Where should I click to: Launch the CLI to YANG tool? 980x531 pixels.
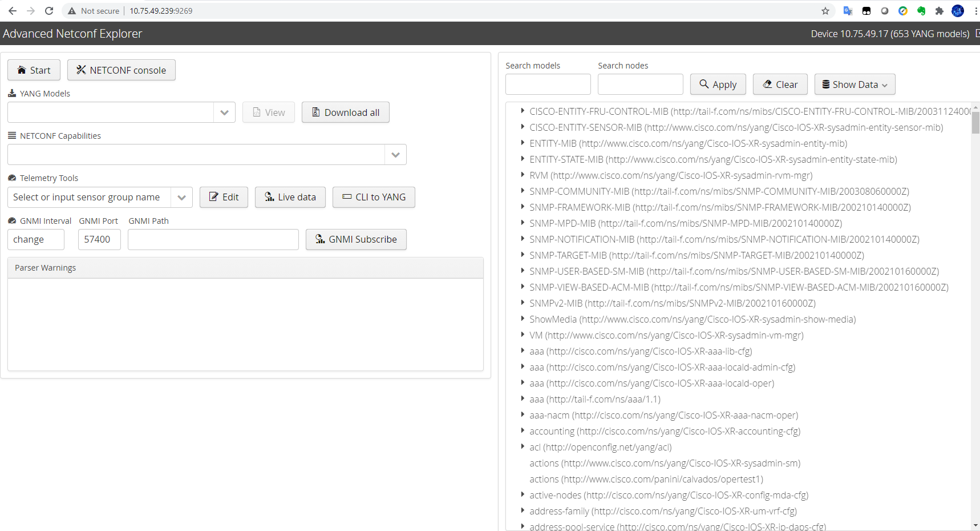coord(374,197)
